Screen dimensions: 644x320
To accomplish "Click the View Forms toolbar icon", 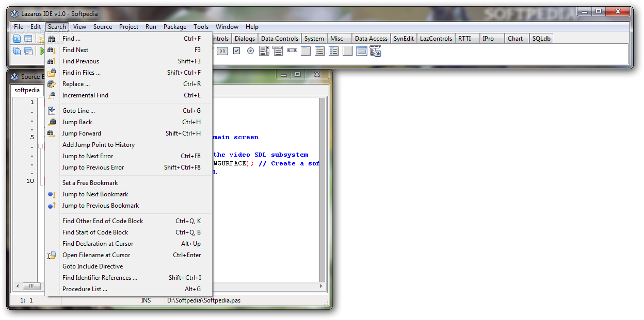I will 28,51.
